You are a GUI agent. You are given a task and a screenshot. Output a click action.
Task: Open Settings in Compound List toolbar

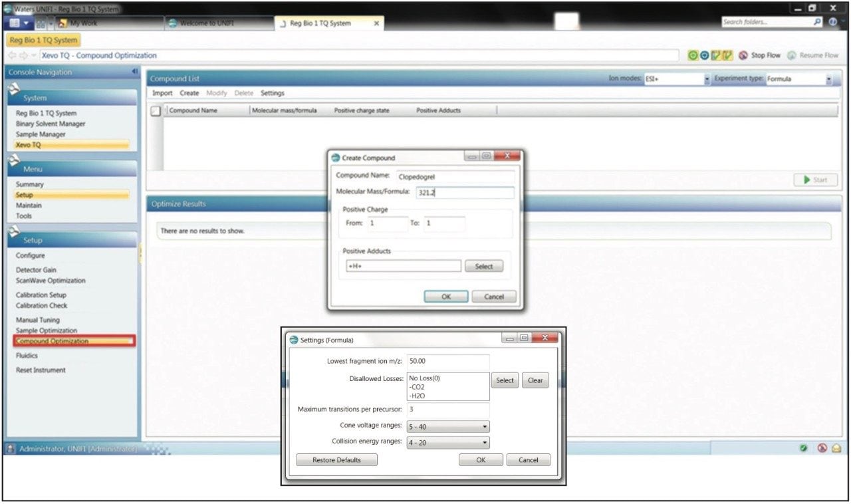coord(273,93)
